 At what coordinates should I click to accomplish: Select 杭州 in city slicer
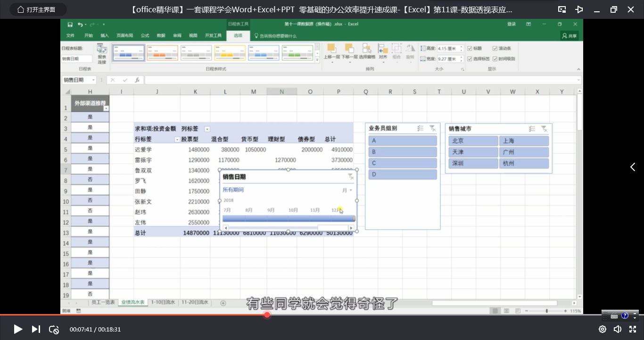tap(524, 164)
